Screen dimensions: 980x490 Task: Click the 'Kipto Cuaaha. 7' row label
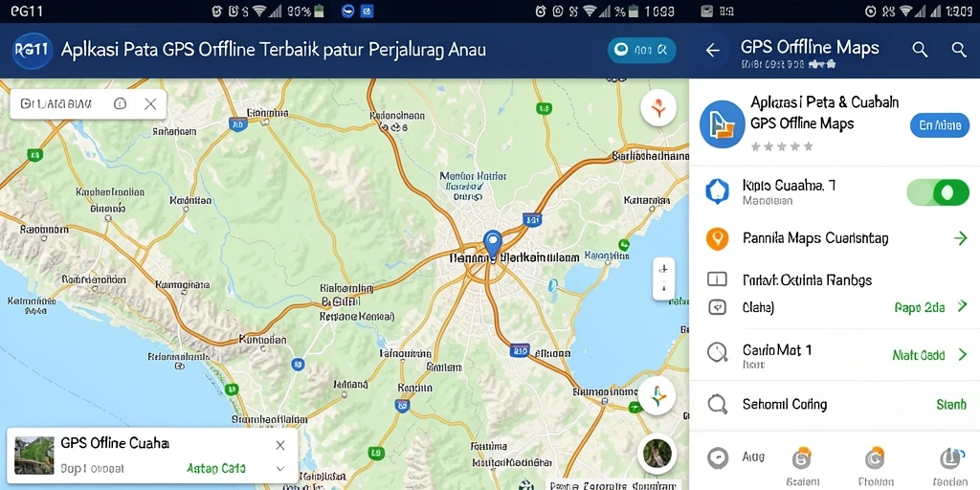click(x=789, y=186)
